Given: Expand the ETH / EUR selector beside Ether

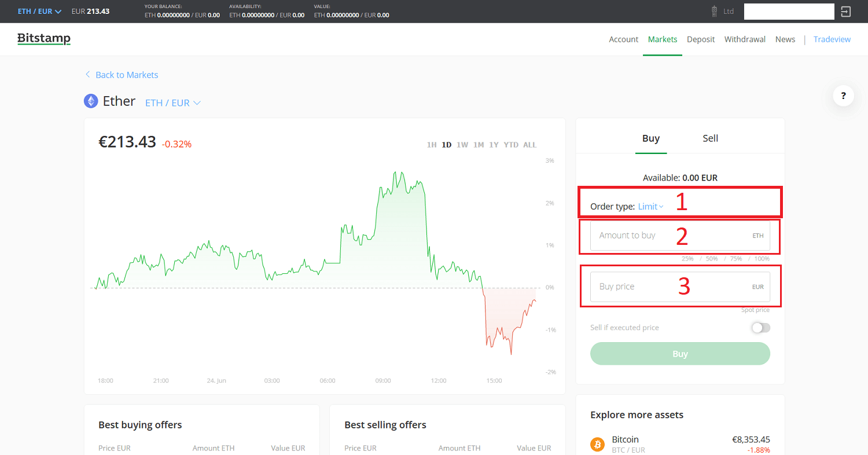Looking at the screenshot, I should pos(173,103).
